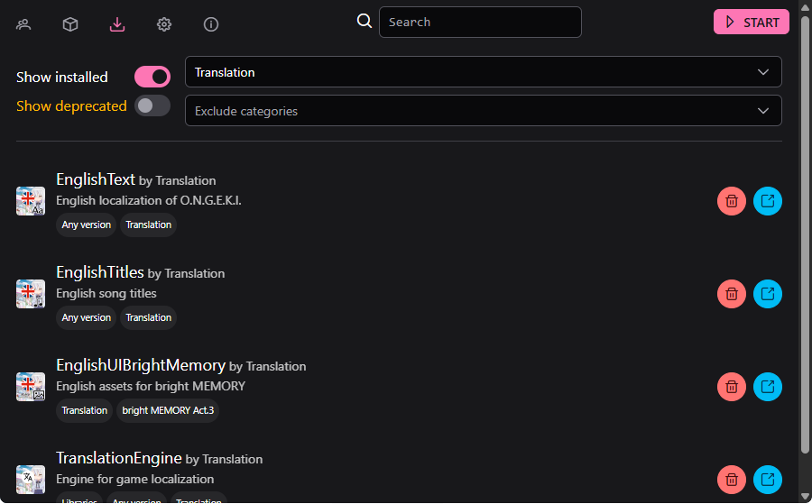Delete the EnglishText mod

732,201
